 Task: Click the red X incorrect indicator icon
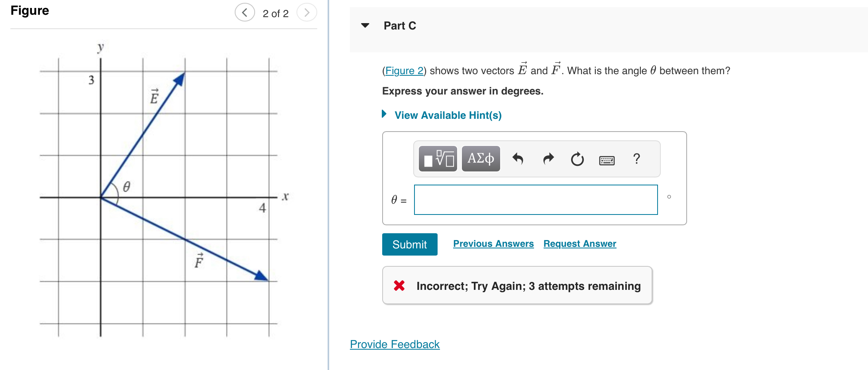[x=399, y=285]
